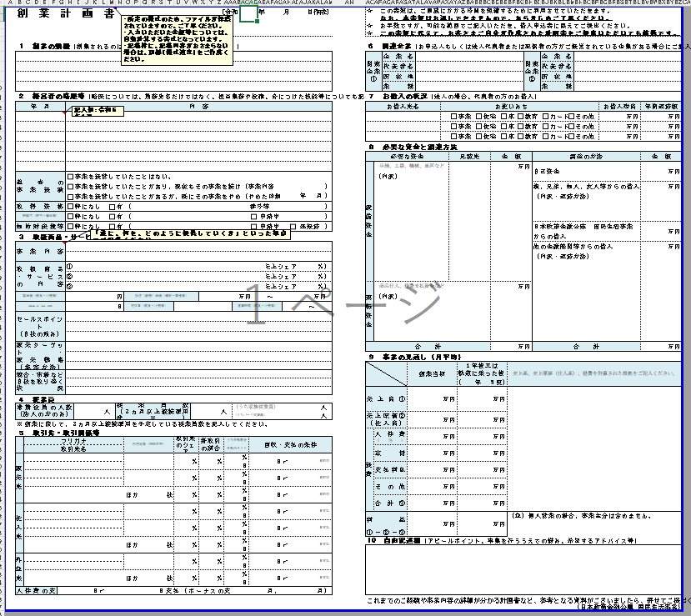Click 企業名 field for 関連企業①
This screenshot has width=691, height=616.
[x=469, y=57]
